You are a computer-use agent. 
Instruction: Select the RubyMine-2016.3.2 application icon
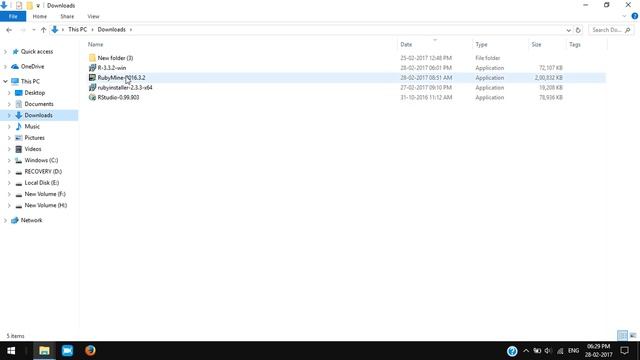92,78
